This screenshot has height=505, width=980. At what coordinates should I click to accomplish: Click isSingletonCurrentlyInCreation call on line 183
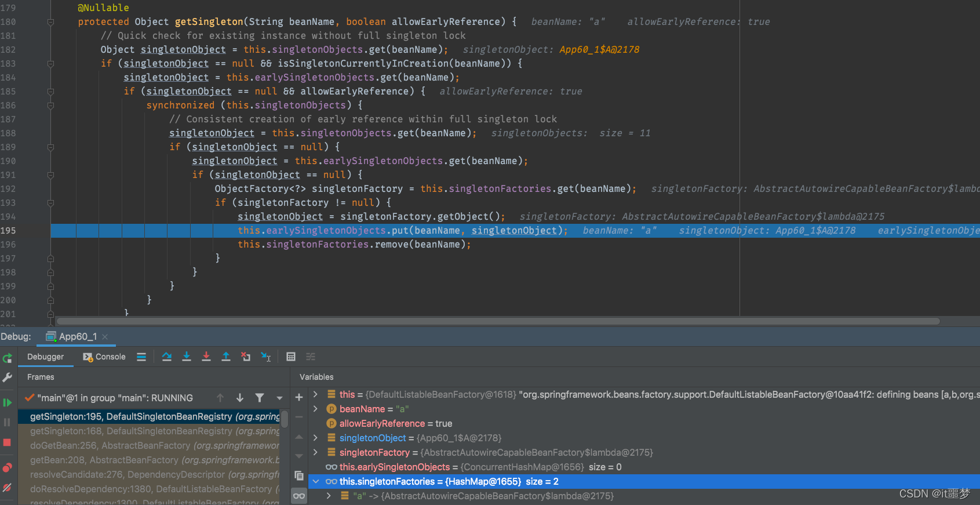tap(363, 63)
